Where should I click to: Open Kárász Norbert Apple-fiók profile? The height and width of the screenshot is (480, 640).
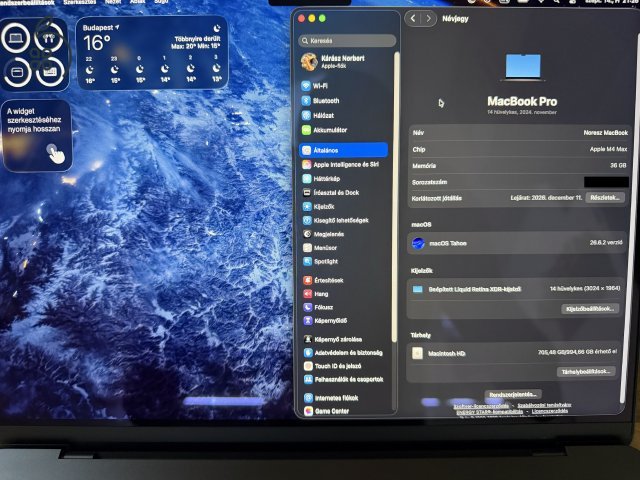[x=333, y=62]
